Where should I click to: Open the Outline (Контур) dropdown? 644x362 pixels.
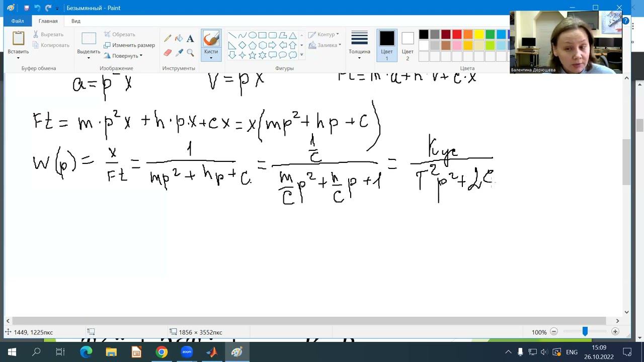coord(324,35)
